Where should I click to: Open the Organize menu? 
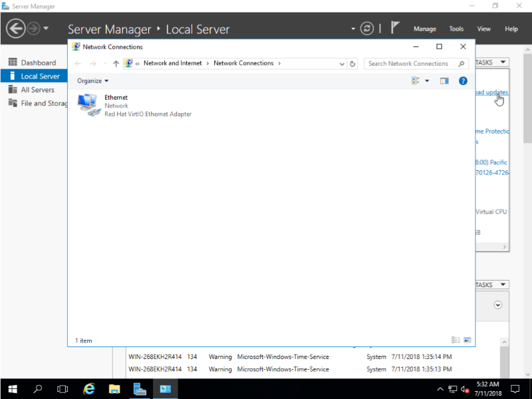(x=92, y=80)
